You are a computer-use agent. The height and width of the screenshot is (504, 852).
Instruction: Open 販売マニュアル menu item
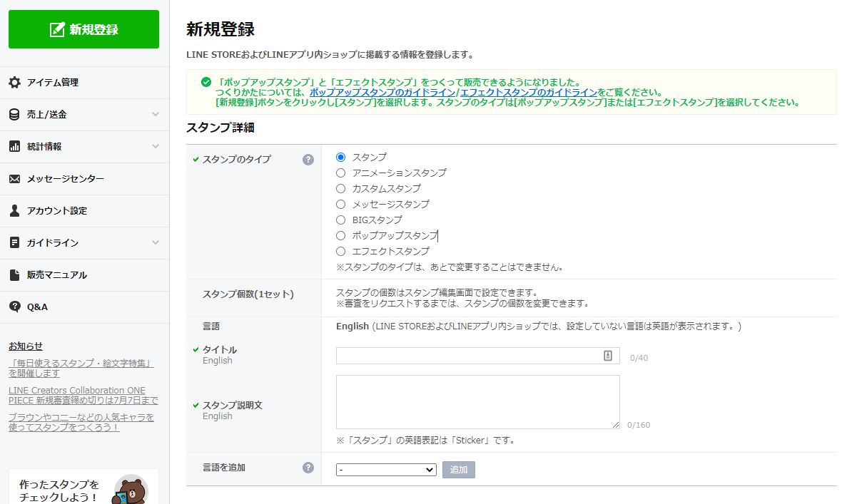(x=85, y=274)
